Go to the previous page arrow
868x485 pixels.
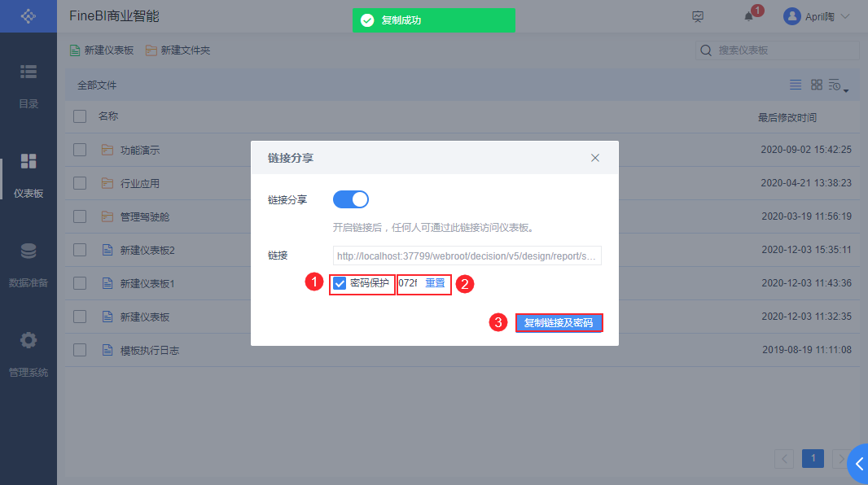[784, 458]
